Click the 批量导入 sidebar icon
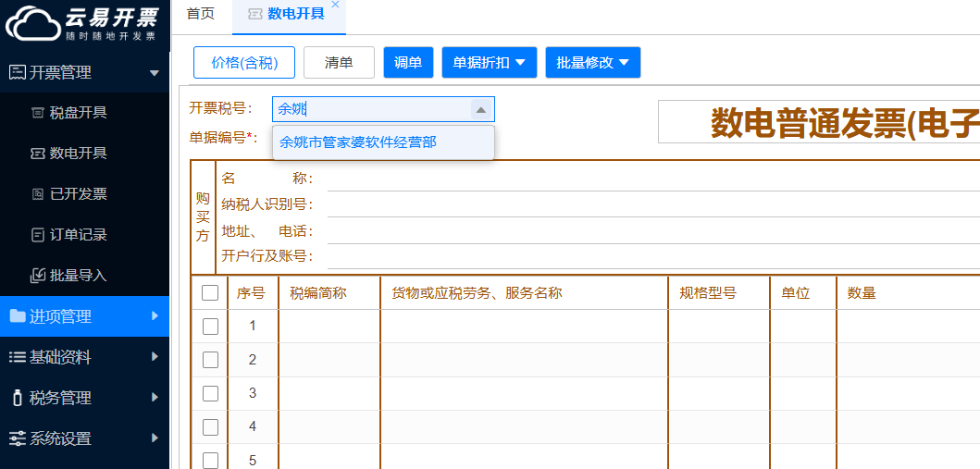The width and height of the screenshot is (980, 469). coord(38,275)
